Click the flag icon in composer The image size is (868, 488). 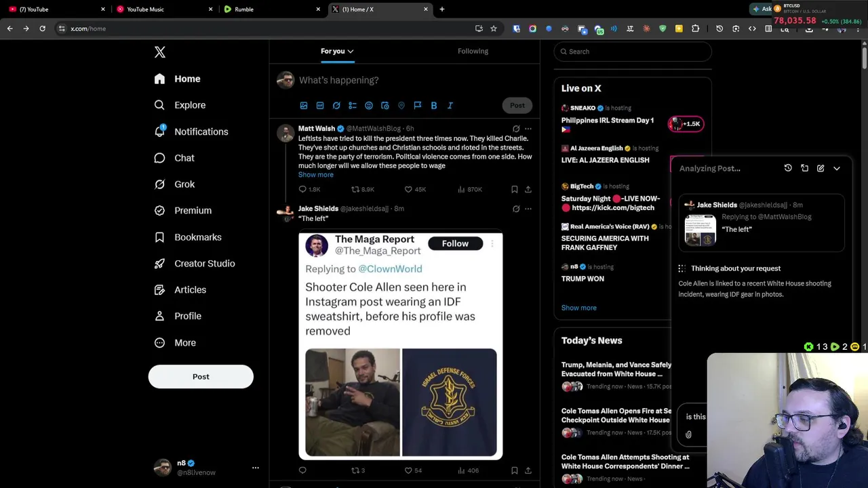pyautogui.click(x=418, y=105)
